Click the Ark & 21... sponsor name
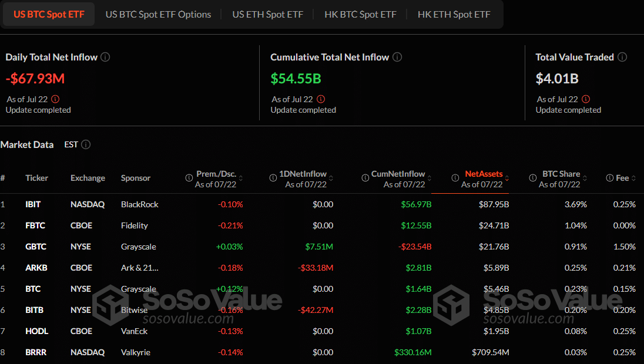This screenshot has width=644, height=364. [x=140, y=268]
